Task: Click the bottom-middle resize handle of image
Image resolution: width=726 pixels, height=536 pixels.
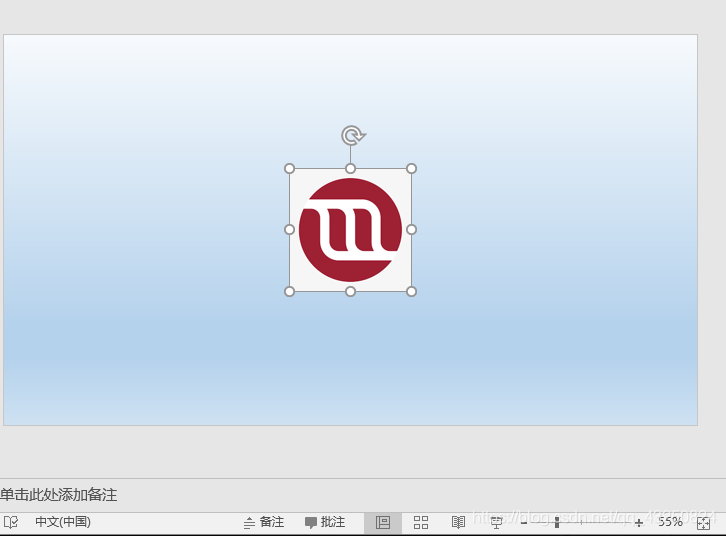Action: 350,291
